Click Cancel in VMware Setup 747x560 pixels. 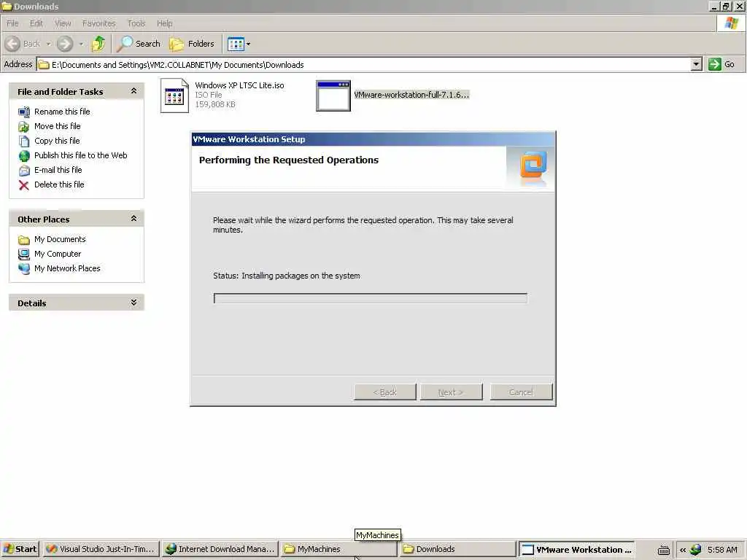click(x=521, y=392)
